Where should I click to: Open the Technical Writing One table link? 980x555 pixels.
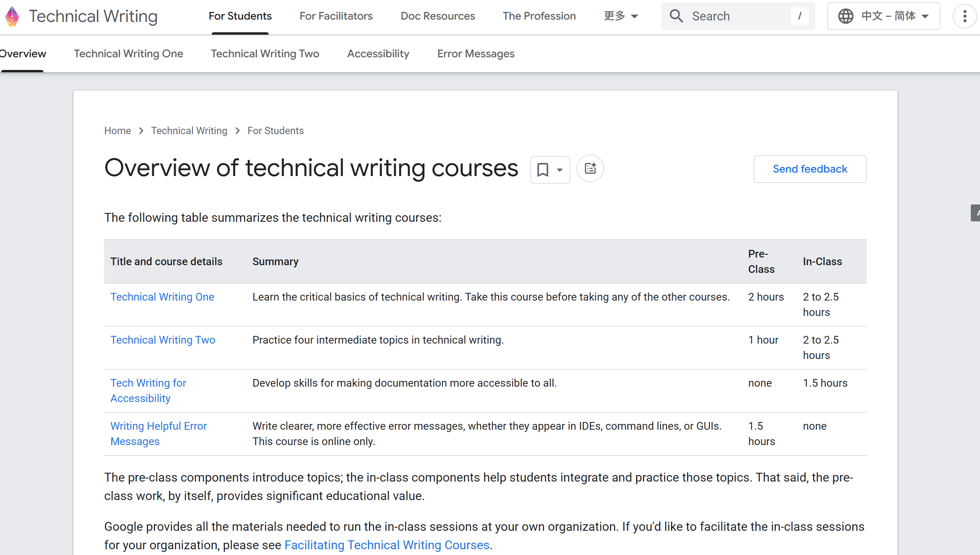pyautogui.click(x=162, y=297)
